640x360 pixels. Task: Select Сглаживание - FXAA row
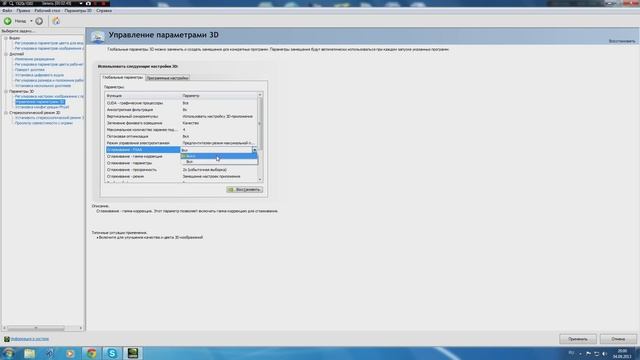[143, 150]
